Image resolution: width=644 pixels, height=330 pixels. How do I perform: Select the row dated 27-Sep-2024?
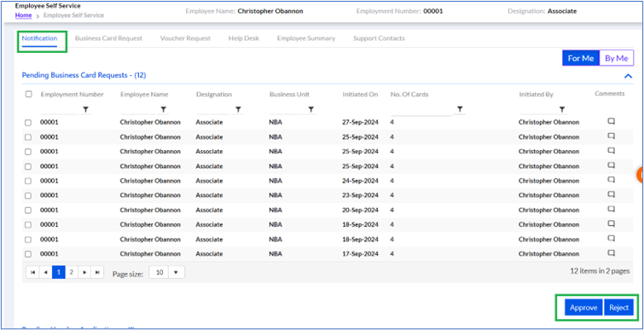click(x=28, y=123)
